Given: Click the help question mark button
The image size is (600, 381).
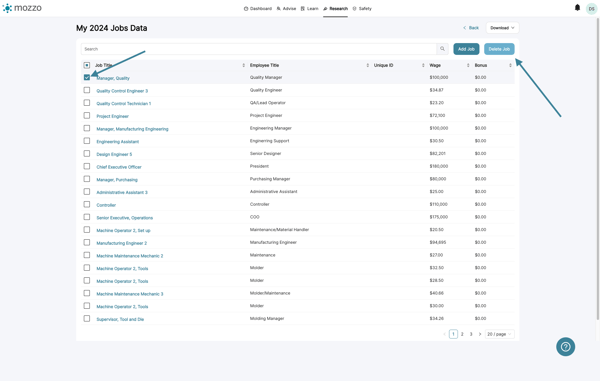Looking at the screenshot, I should [566, 347].
